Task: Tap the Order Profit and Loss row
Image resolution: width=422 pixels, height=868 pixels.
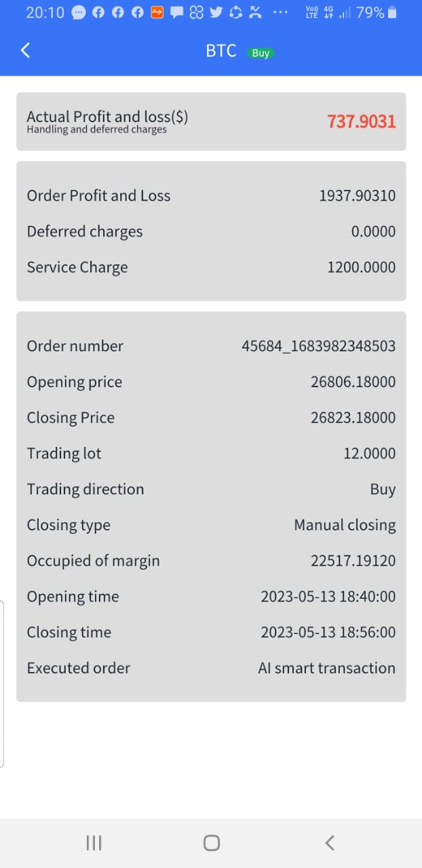Action: pos(211,196)
